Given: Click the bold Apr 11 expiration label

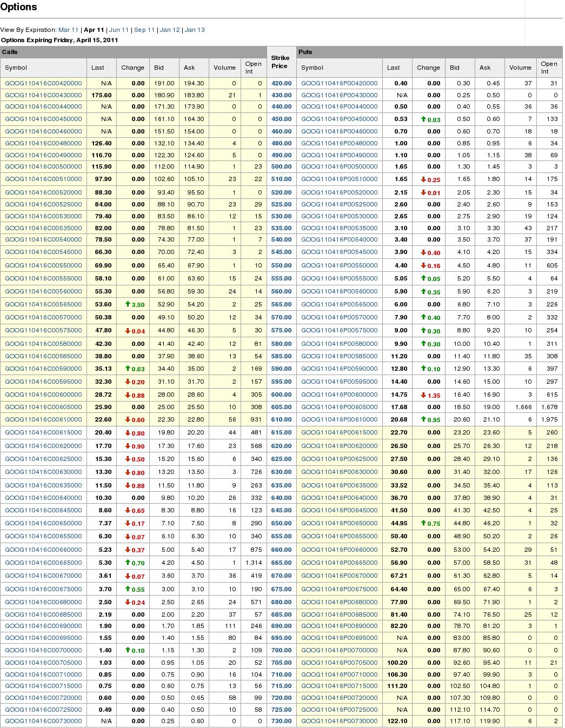Looking at the screenshot, I should point(94,30).
